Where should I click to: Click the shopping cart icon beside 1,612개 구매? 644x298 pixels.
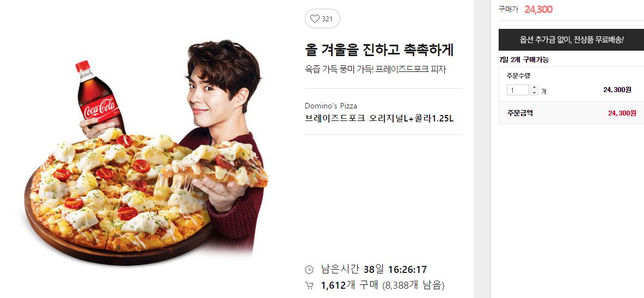pyautogui.click(x=309, y=285)
